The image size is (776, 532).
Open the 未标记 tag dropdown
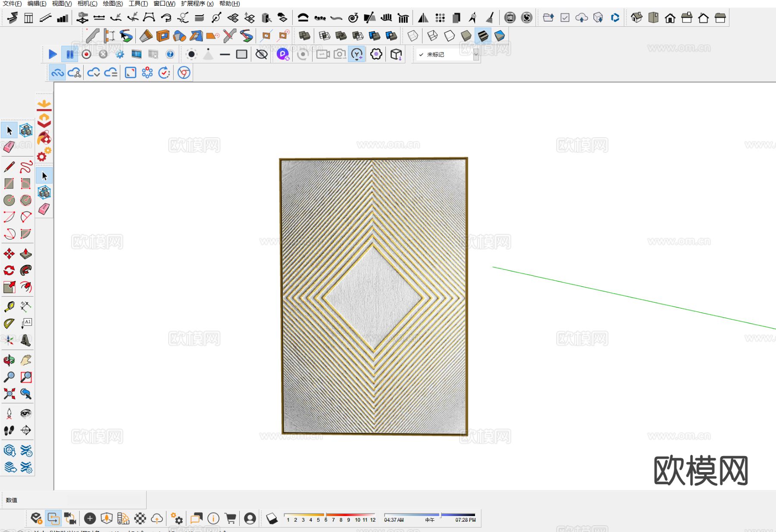(476, 55)
